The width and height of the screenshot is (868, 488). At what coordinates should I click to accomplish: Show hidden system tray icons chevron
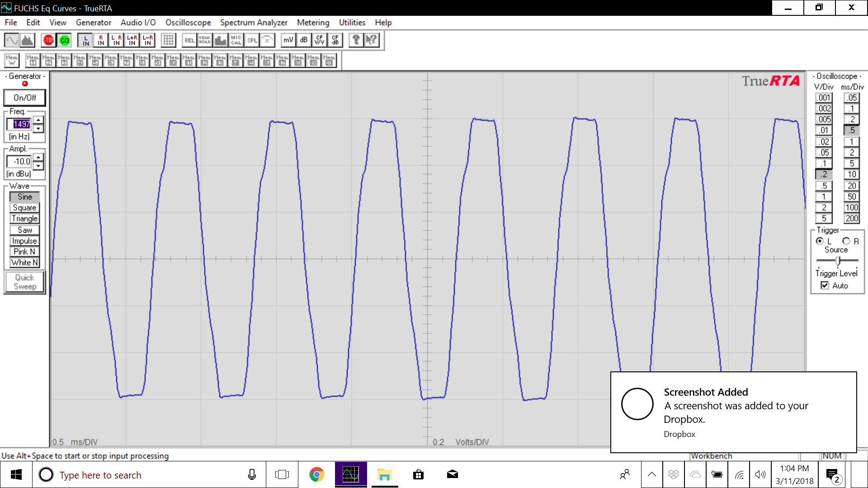pos(651,474)
